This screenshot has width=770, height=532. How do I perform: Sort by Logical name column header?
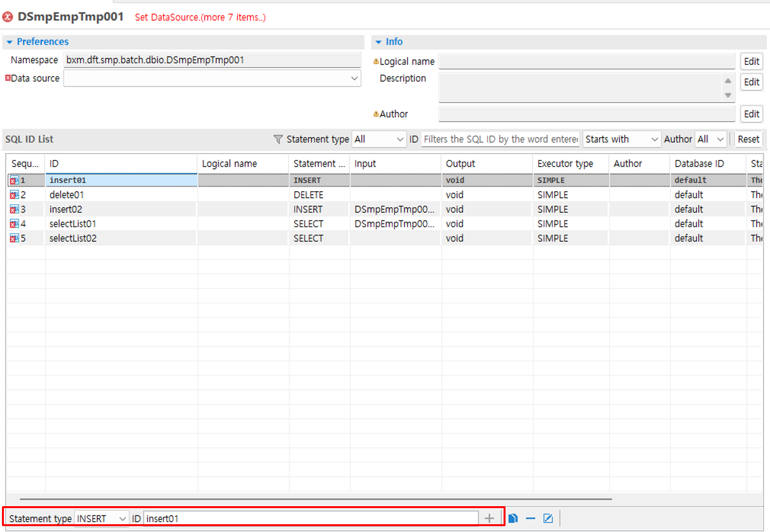point(243,164)
